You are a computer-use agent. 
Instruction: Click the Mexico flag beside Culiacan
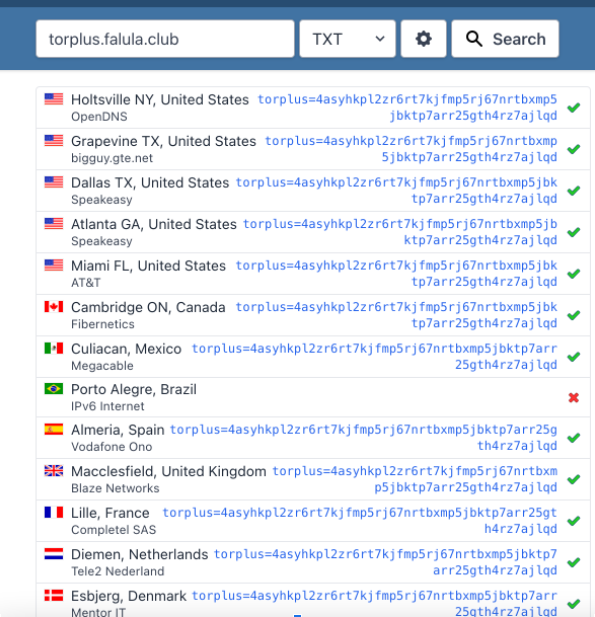coord(54,348)
